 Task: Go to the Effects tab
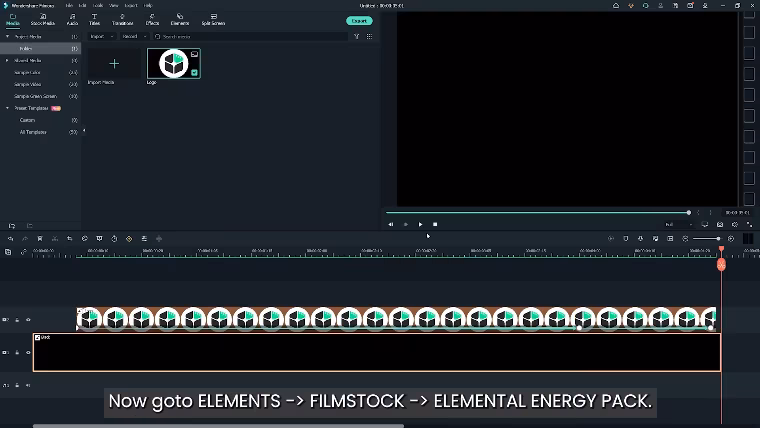(x=152, y=19)
